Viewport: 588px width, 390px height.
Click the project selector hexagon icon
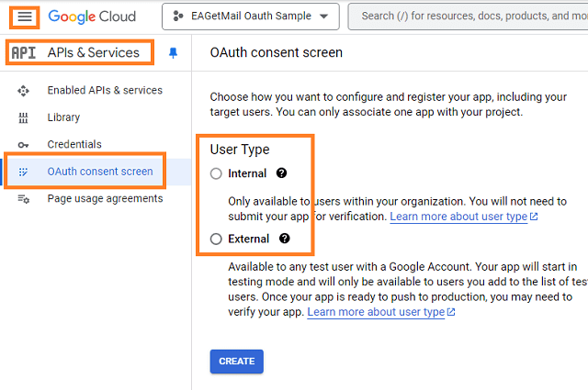coord(178,17)
